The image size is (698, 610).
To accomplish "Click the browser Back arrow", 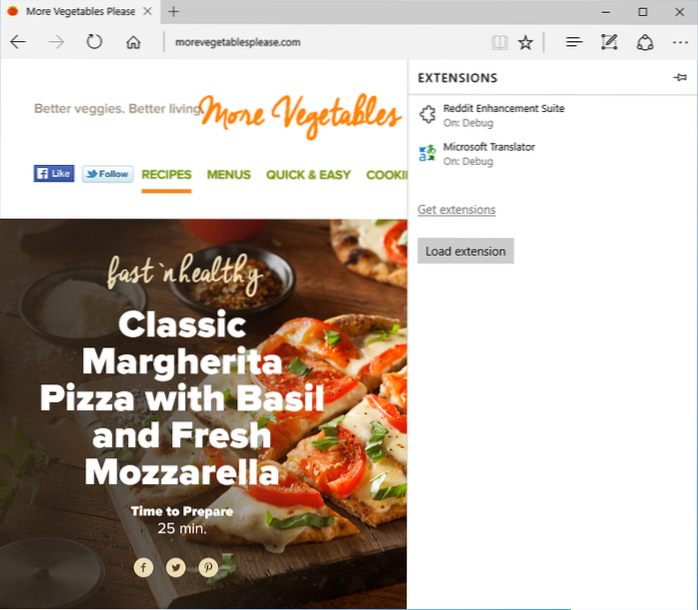I will [19, 42].
